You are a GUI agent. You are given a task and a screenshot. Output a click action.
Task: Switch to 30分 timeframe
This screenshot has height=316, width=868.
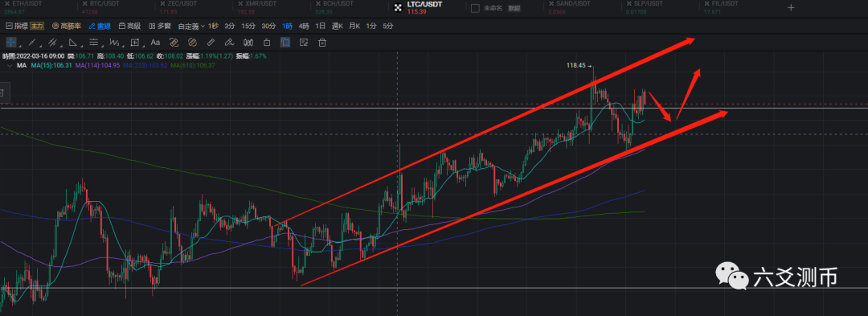click(x=268, y=26)
